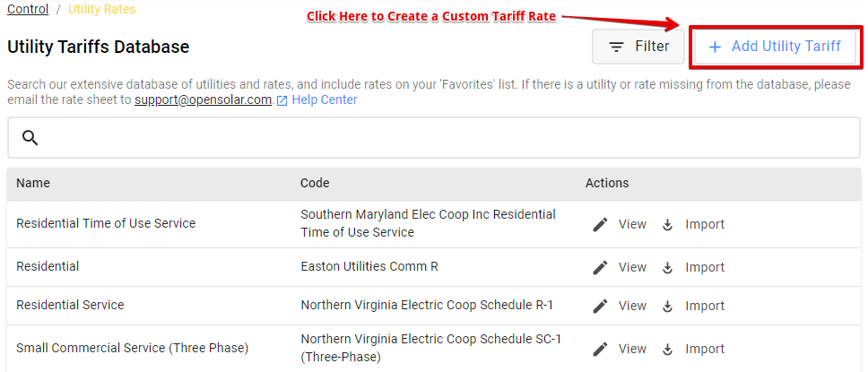View the Residential Service tariff

pos(632,306)
